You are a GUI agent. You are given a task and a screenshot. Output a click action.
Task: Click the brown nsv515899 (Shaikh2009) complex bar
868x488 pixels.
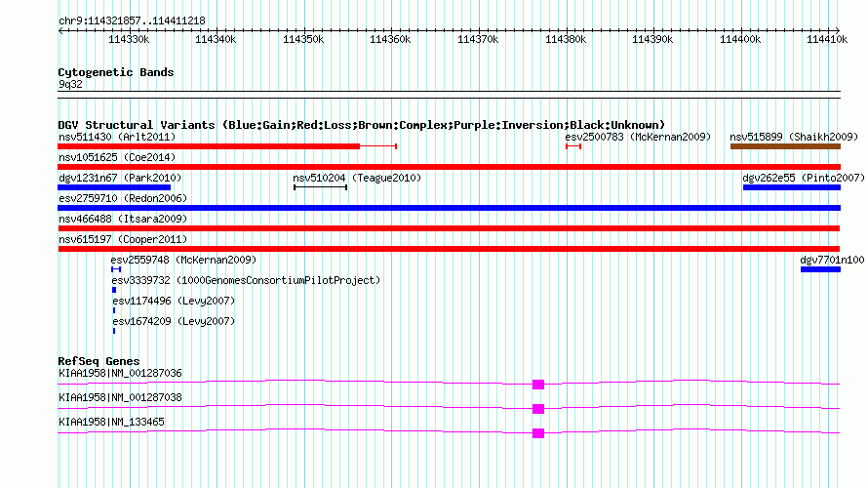pos(785,146)
